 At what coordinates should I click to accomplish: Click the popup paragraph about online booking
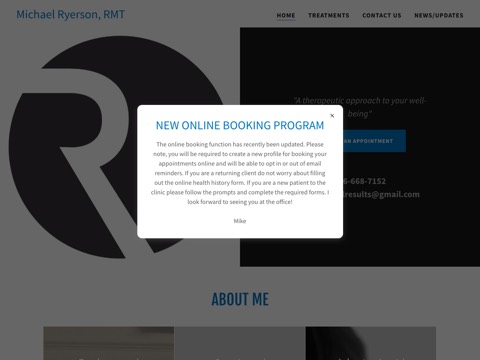[x=240, y=173]
